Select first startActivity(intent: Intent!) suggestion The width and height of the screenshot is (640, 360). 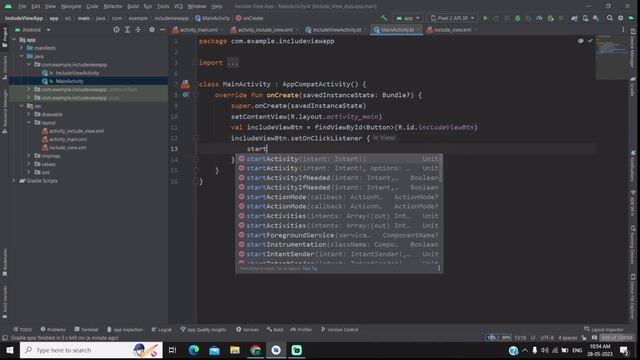339,159
